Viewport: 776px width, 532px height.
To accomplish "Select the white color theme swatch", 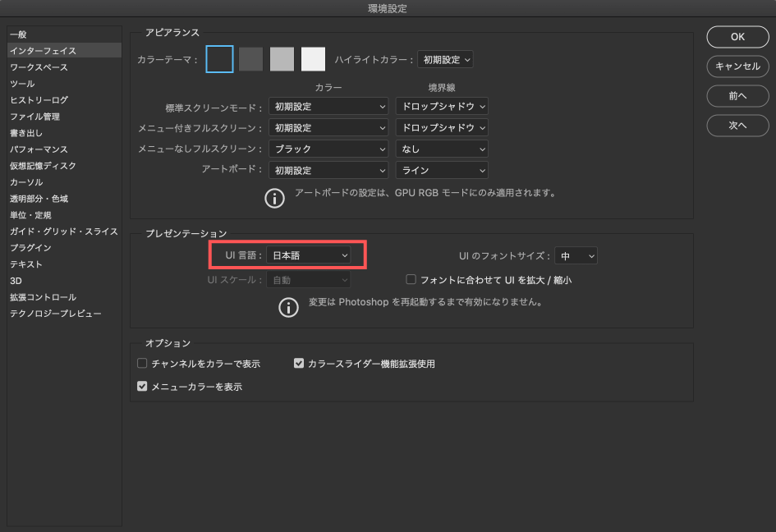I will pyautogui.click(x=313, y=59).
